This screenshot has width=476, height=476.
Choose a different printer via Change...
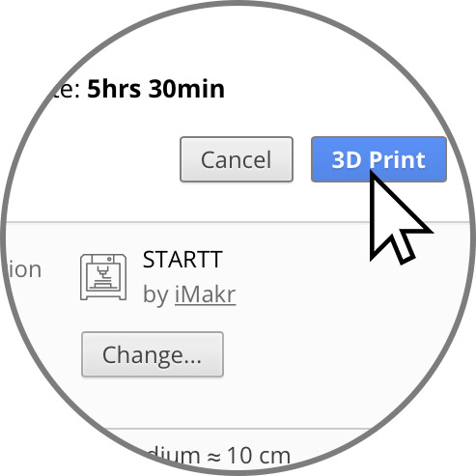153,354
